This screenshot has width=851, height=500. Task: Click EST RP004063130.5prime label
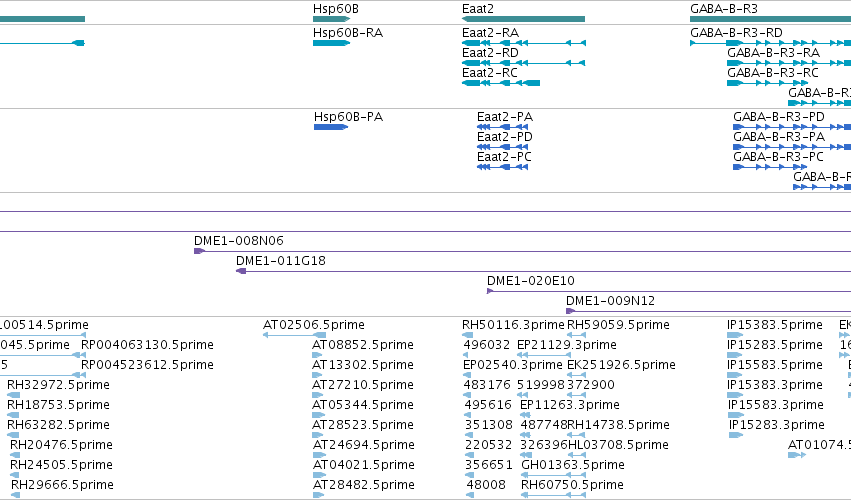tap(147, 345)
